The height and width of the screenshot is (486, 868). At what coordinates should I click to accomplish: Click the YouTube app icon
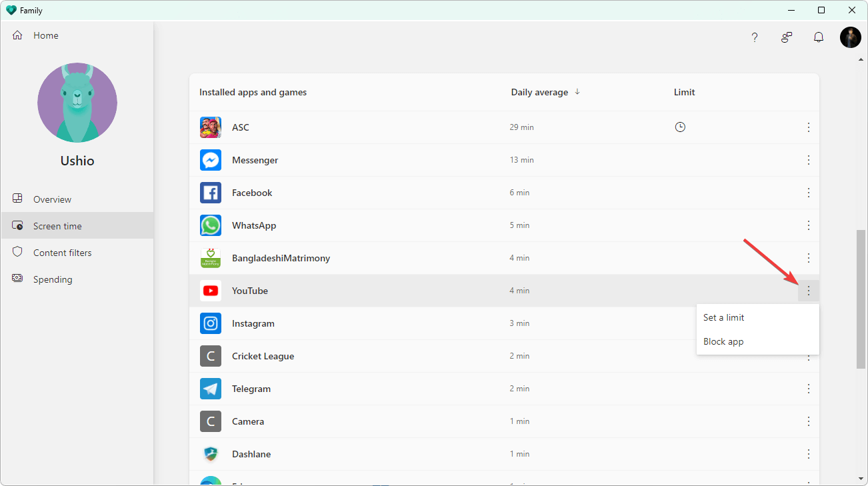pos(211,291)
